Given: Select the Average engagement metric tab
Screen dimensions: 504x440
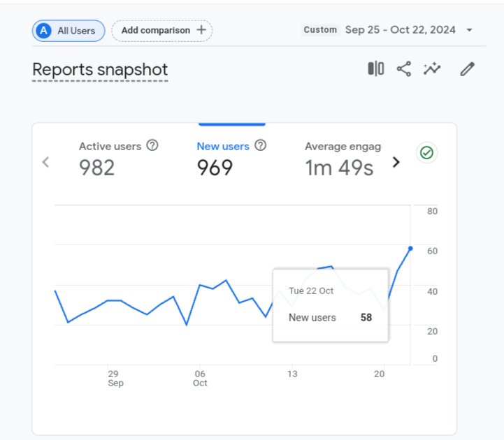Looking at the screenshot, I should tap(343, 160).
